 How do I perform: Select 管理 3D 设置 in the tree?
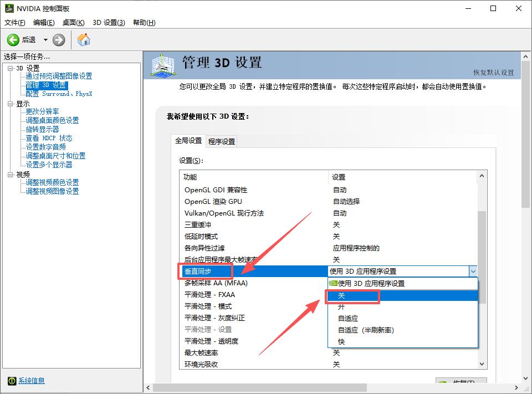(x=47, y=85)
